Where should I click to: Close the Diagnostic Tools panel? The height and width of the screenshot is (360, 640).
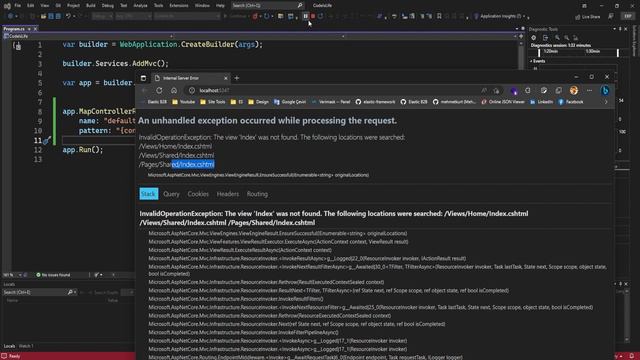626,29
